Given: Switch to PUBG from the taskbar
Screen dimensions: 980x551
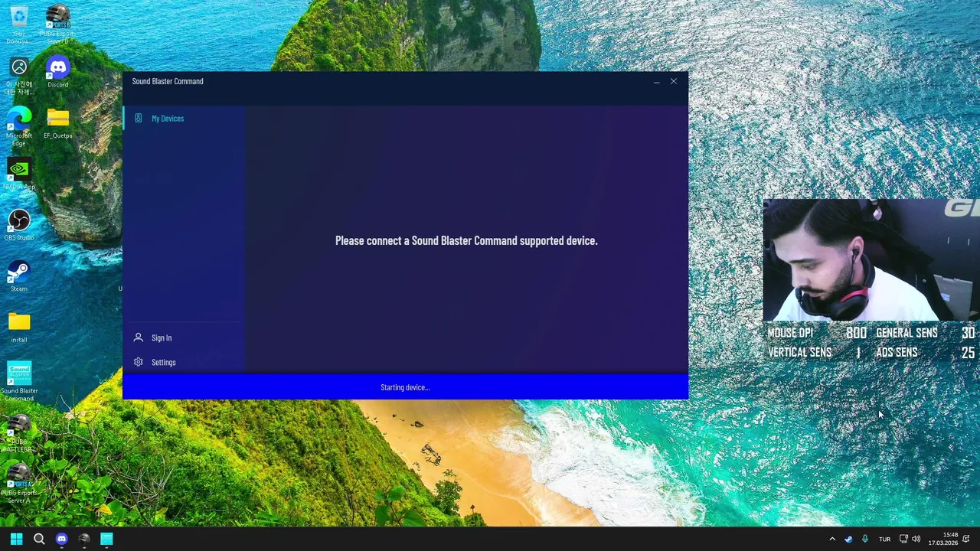Looking at the screenshot, I should pos(84,539).
